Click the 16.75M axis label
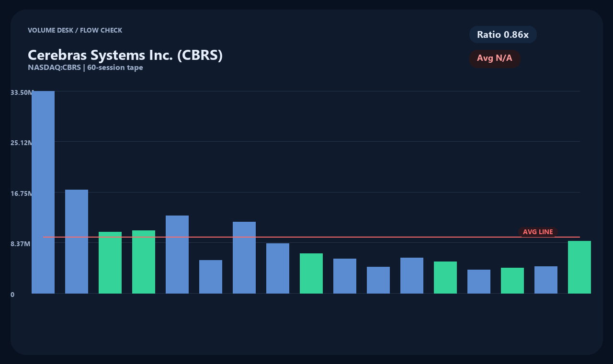 [x=22, y=193]
